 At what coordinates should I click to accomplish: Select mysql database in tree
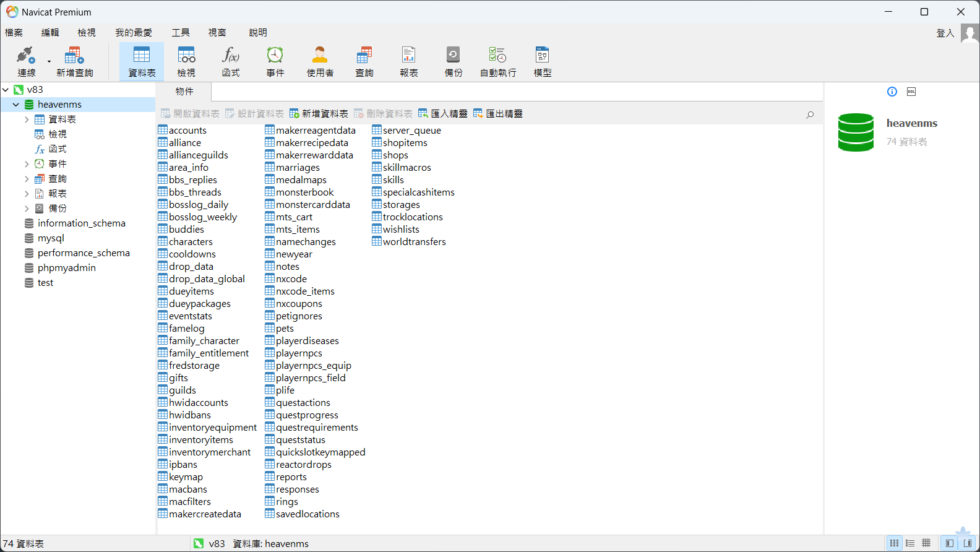51,238
